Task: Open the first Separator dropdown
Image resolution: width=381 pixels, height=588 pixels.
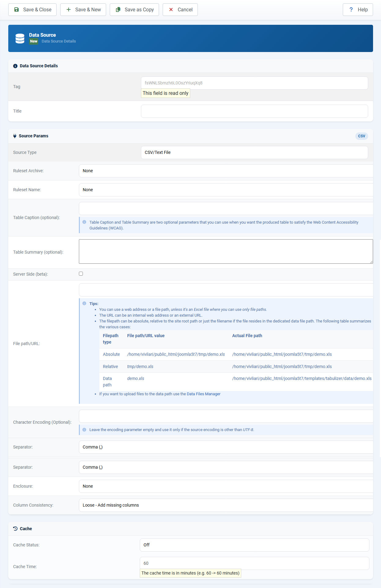Action: click(226, 447)
